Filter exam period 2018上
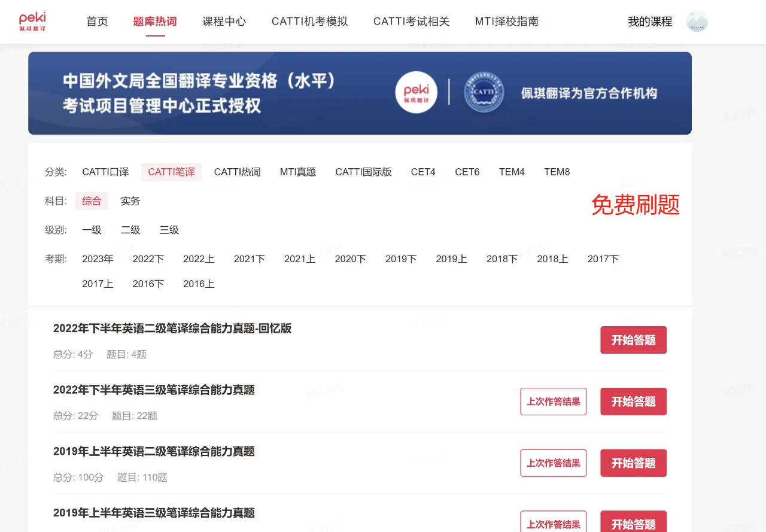 (552, 259)
